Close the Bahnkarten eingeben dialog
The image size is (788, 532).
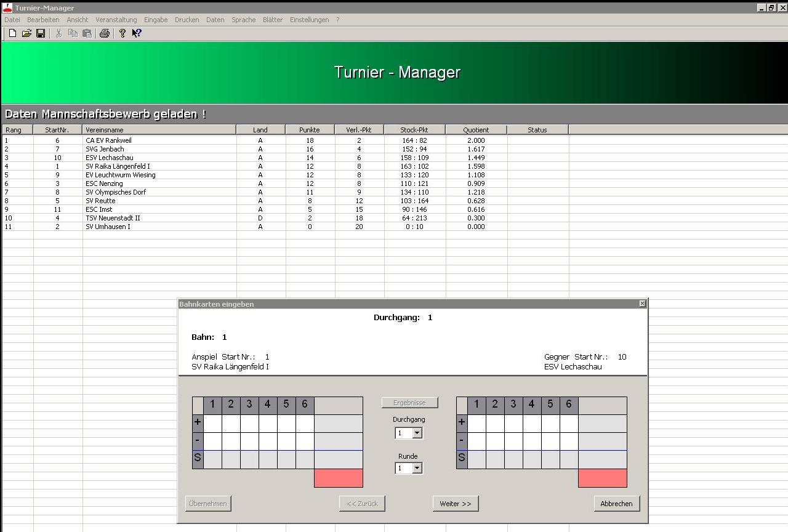click(x=643, y=304)
